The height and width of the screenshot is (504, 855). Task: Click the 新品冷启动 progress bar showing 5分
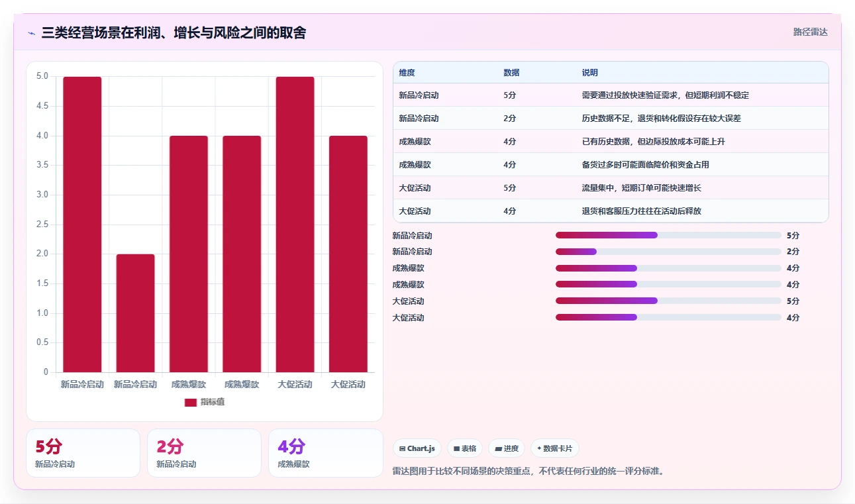(668, 235)
